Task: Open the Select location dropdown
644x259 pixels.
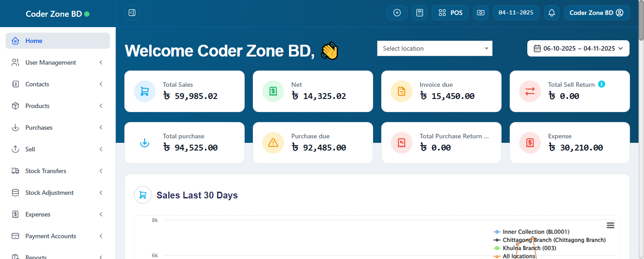Action: click(x=434, y=48)
